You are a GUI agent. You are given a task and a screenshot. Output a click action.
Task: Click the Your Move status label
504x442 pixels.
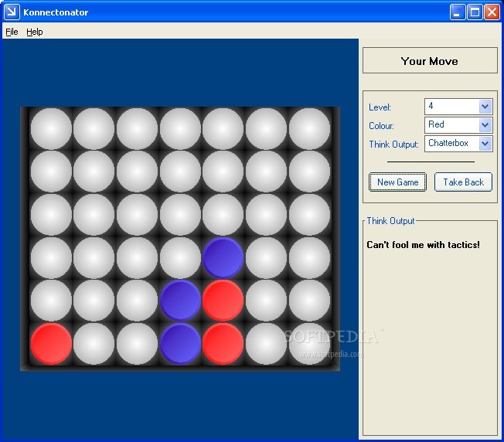(430, 61)
